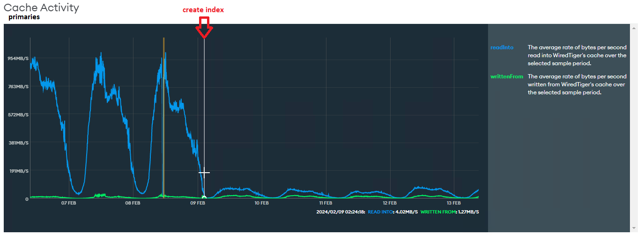Screen dimensions: 644x236
Task: Click the readInto description text
Action: tap(577, 55)
